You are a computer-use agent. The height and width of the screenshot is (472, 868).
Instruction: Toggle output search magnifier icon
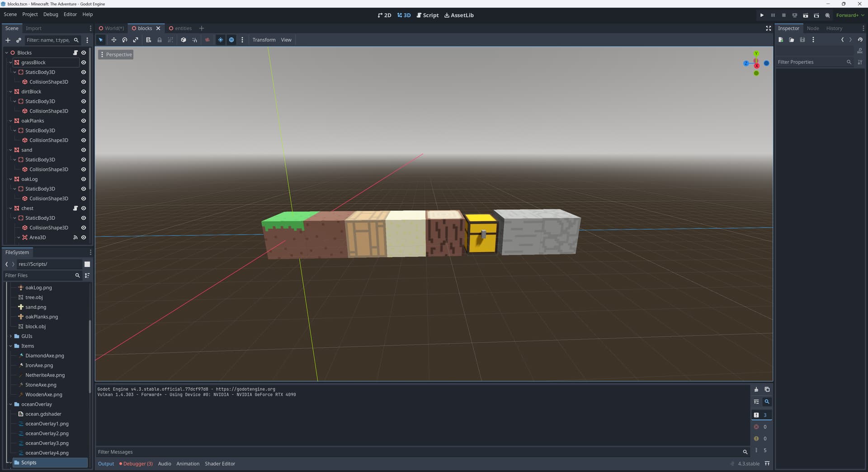tap(767, 401)
